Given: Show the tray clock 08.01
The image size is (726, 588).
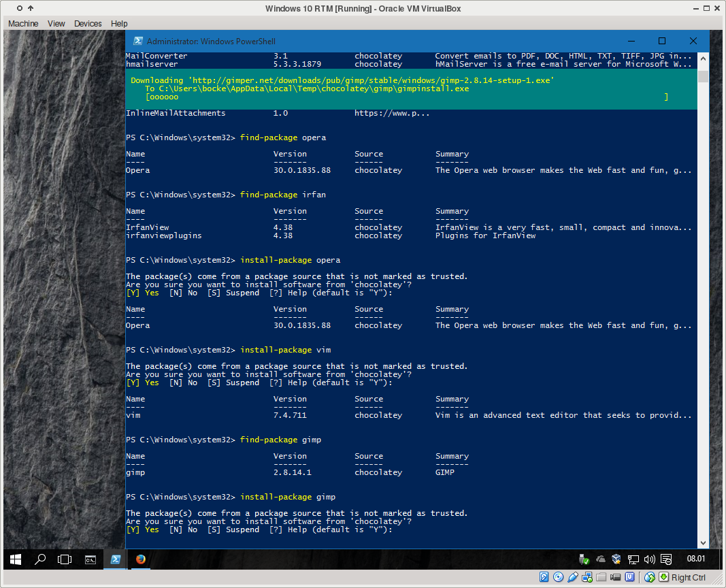Looking at the screenshot, I should coord(696,559).
